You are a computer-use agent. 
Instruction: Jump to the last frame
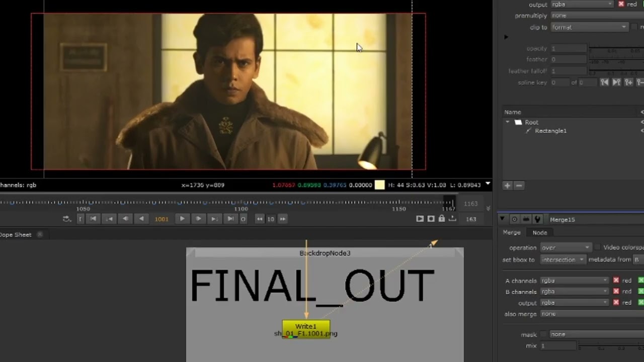pyautogui.click(x=230, y=219)
